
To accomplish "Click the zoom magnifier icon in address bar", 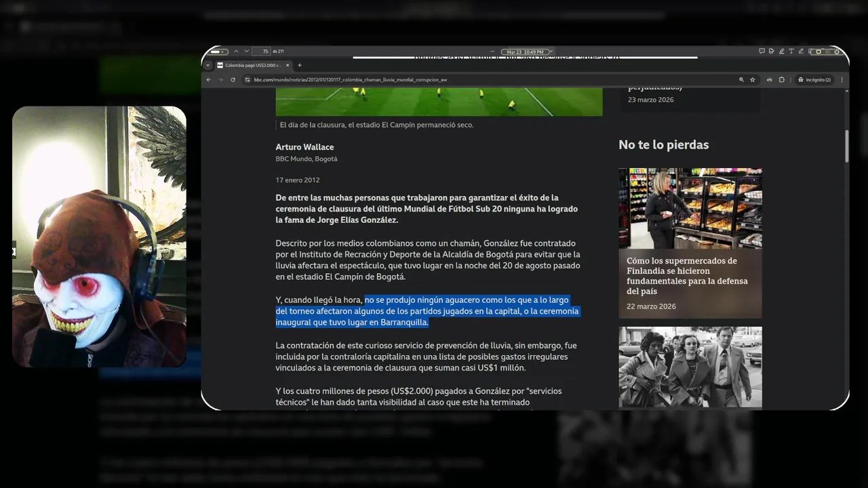I will 741,79.
